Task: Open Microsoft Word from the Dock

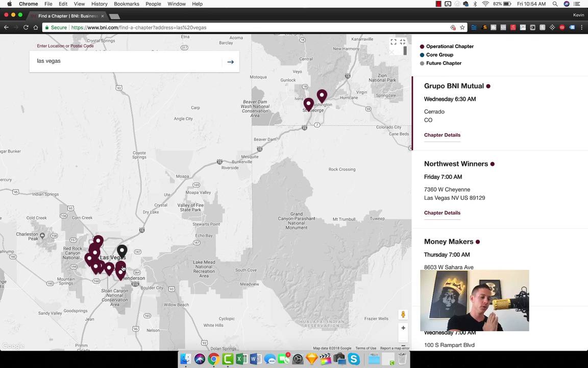Action: (x=255, y=359)
